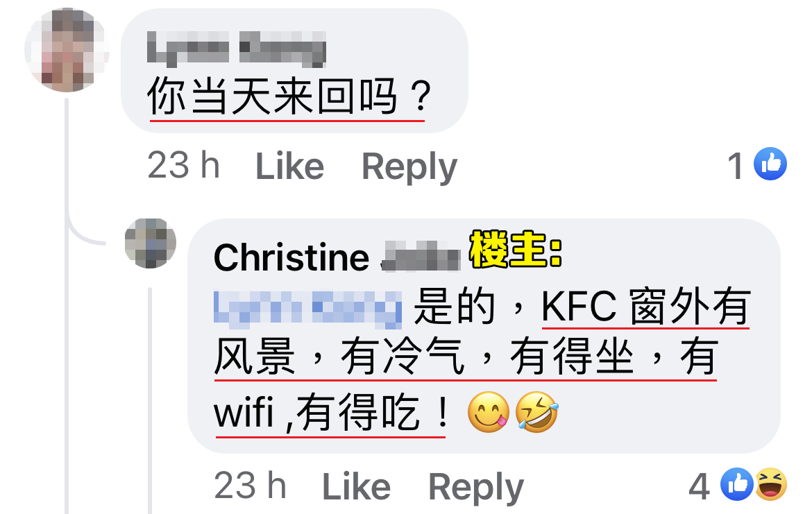
Task: Click the blue tagged name mention in reply
Action: click(307, 309)
